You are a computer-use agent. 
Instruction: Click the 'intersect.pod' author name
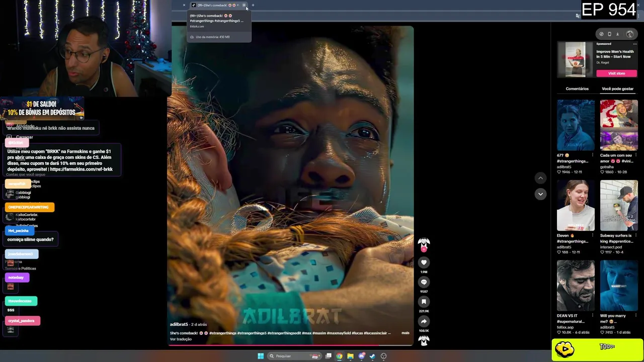pyautogui.click(x=611, y=247)
